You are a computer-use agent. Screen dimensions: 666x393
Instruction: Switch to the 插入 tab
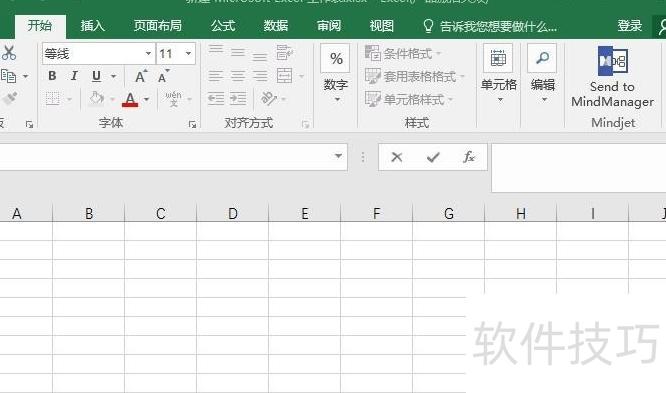pyautogui.click(x=93, y=26)
